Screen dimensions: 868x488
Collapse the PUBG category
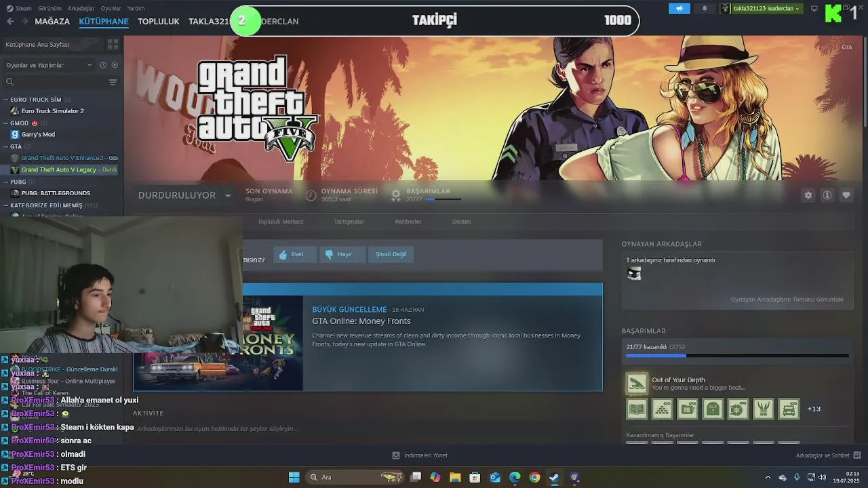[x=19, y=182]
